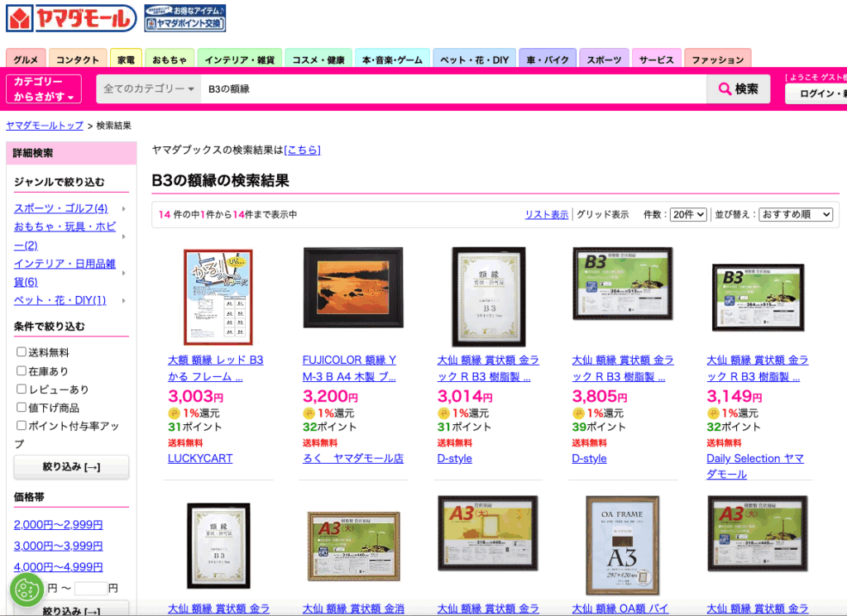Tick the 在庫あり checkbox
The image size is (847, 616).
pos(21,370)
